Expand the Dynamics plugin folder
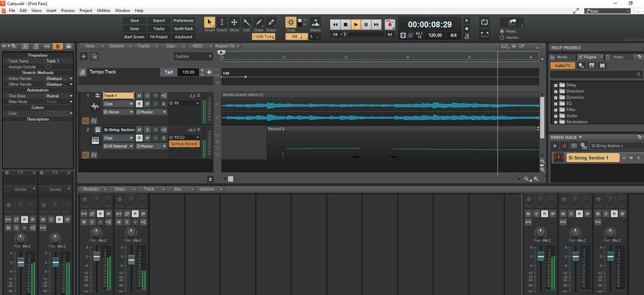The image size is (644, 295). tap(556, 98)
